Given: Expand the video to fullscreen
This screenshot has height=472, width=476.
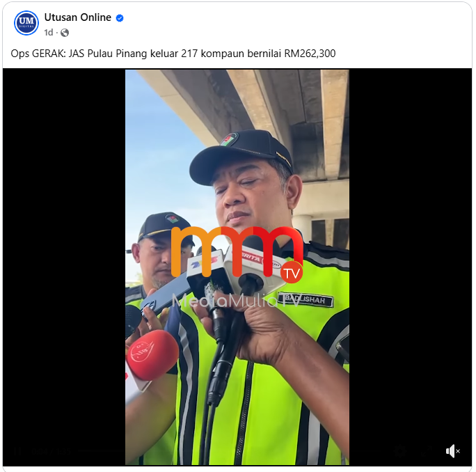Looking at the screenshot, I should pyautogui.click(x=427, y=451).
